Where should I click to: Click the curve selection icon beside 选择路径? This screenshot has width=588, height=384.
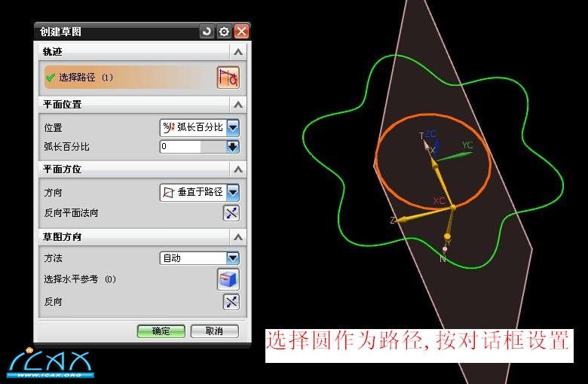point(228,78)
